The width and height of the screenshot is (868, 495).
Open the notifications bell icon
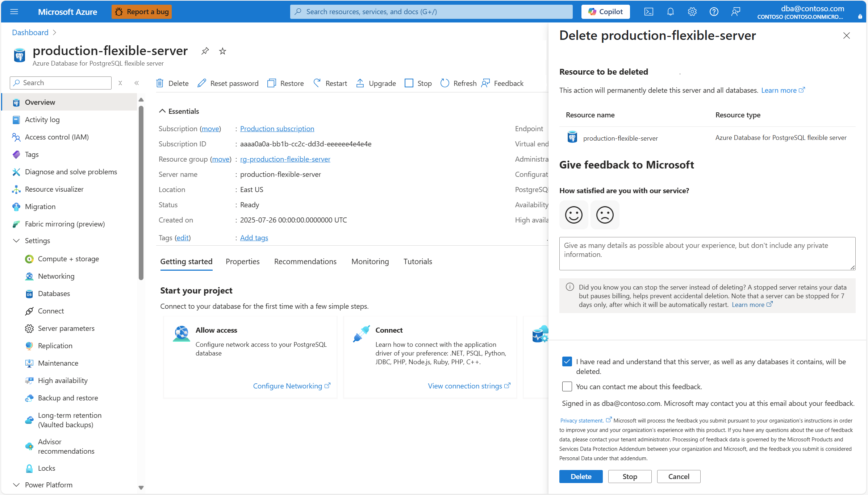pos(670,12)
